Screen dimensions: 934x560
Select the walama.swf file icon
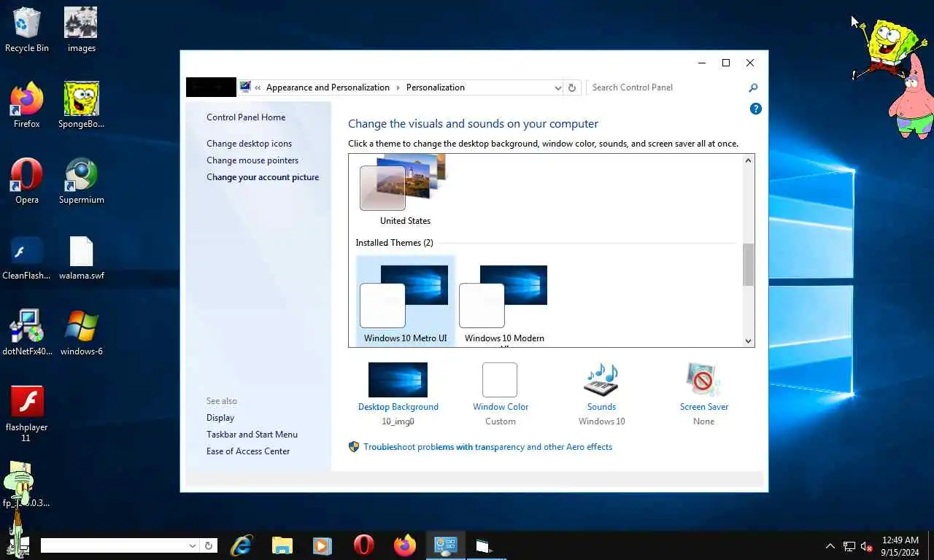click(x=81, y=257)
